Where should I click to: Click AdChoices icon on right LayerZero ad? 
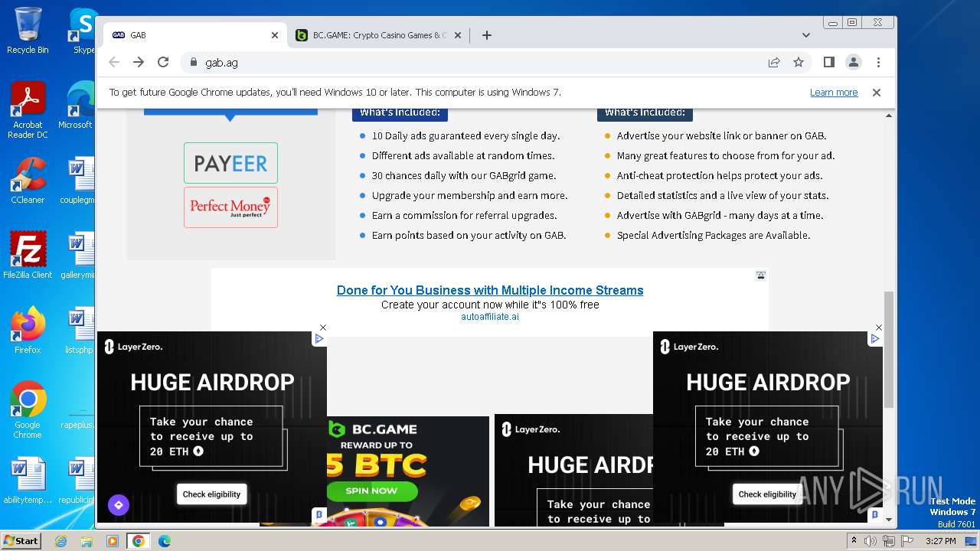[x=875, y=338]
